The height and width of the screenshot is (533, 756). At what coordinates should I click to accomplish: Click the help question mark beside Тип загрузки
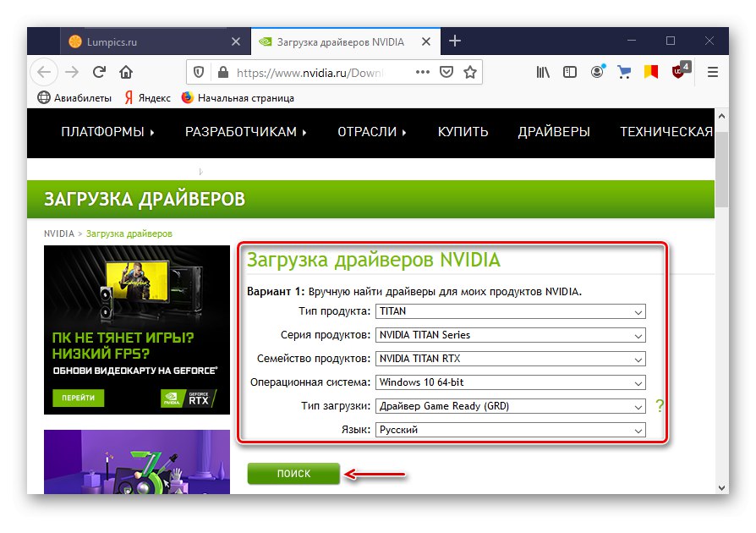click(x=660, y=405)
